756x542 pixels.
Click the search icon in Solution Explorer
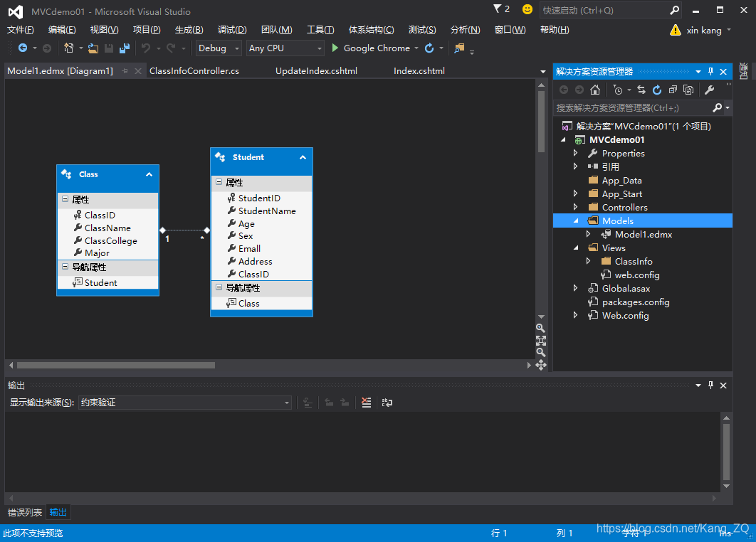(x=718, y=107)
